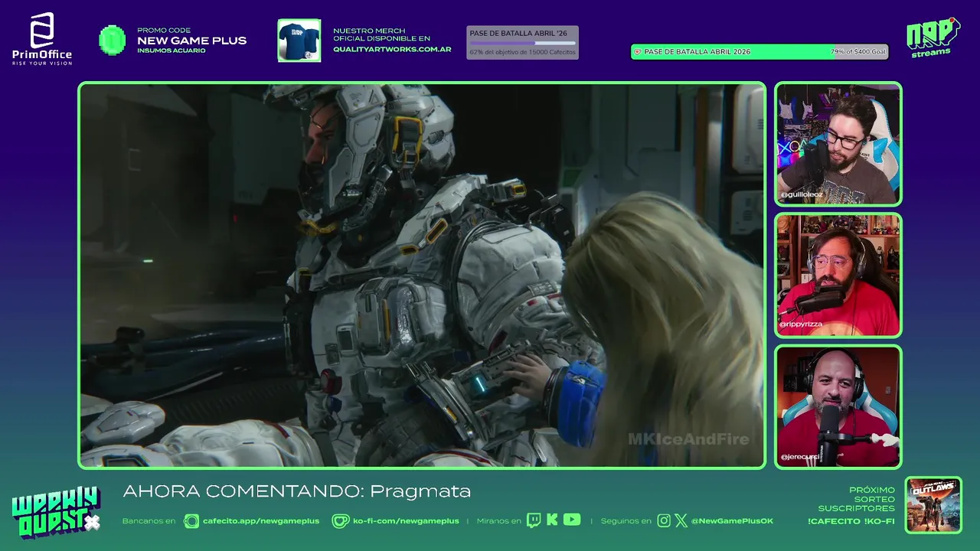Click the heart icon in goal bar
Image resolution: width=980 pixels, height=551 pixels.
pos(637,52)
